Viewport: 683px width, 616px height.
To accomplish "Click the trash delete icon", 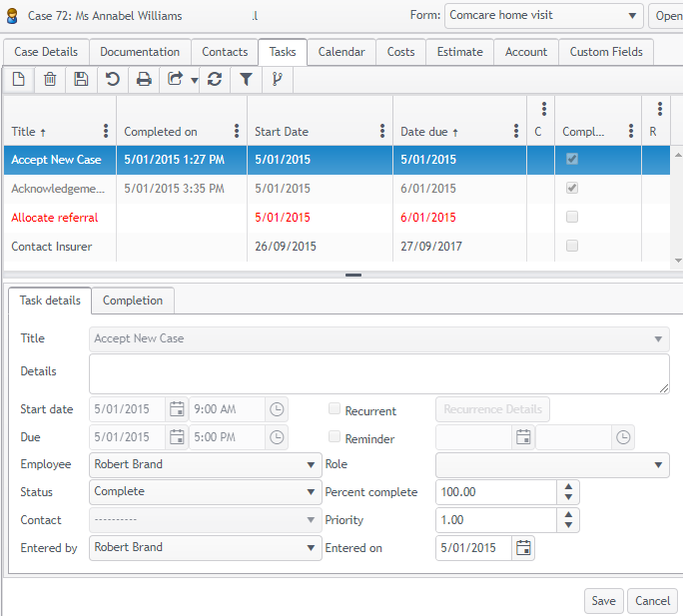I will coord(50,80).
